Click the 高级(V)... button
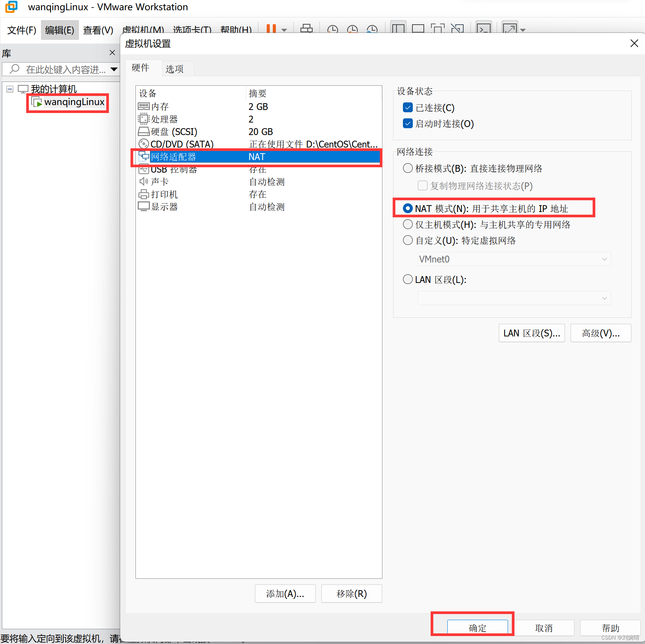645x644 pixels. 601,333
